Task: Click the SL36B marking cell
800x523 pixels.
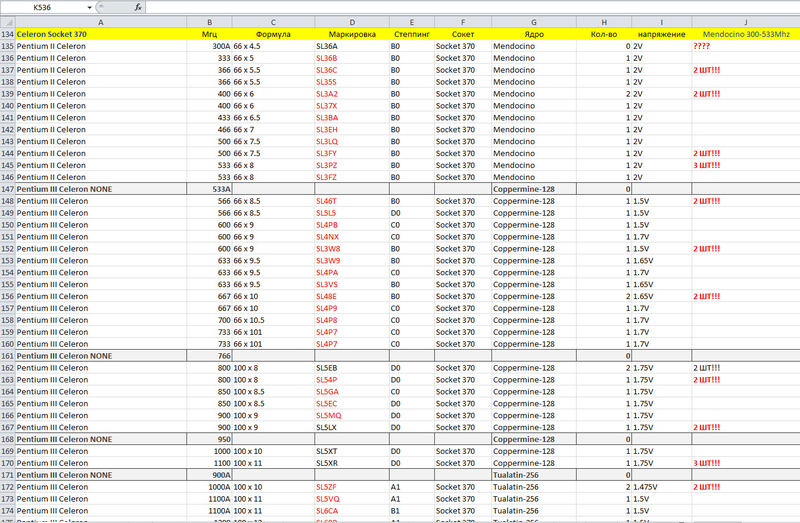Action: click(x=352, y=58)
